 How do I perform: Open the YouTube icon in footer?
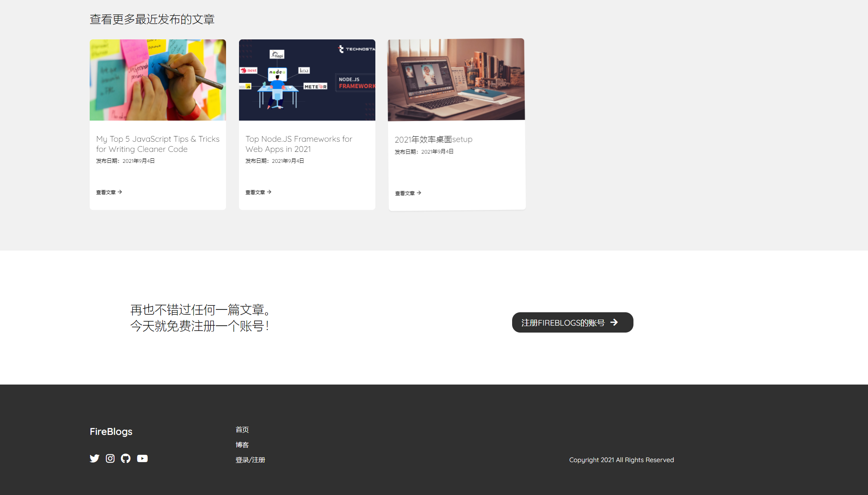tap(142, 458)
